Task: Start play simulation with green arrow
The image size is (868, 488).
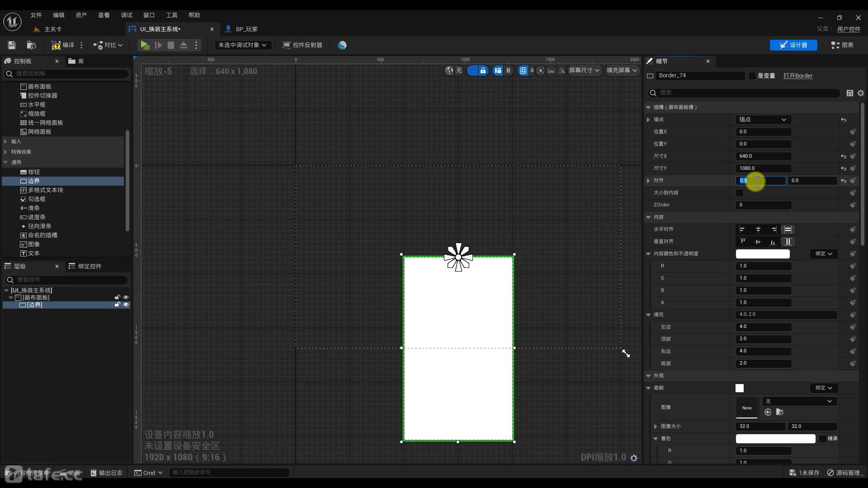Action: 145,45
